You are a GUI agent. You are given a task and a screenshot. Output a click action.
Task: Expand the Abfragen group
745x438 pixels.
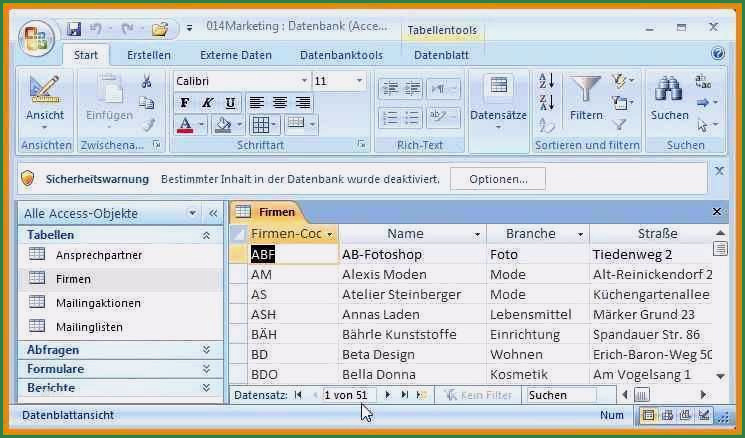point(207,350)
